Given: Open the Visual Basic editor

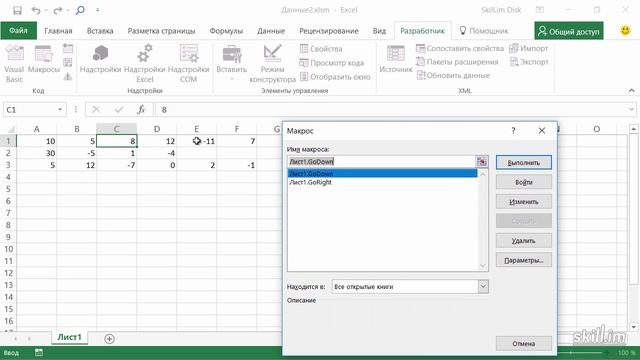Looking at the screenshot, I should [14, 64].
